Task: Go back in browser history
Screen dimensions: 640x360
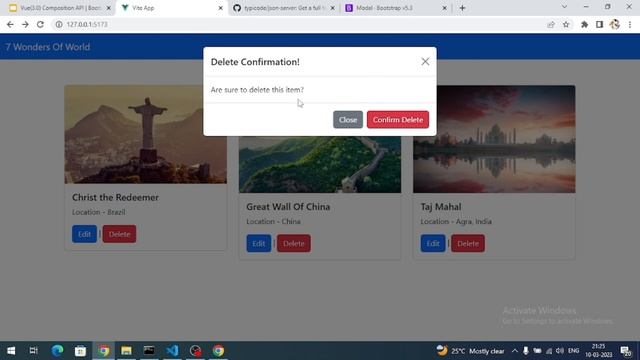Action: coord(10,24)
